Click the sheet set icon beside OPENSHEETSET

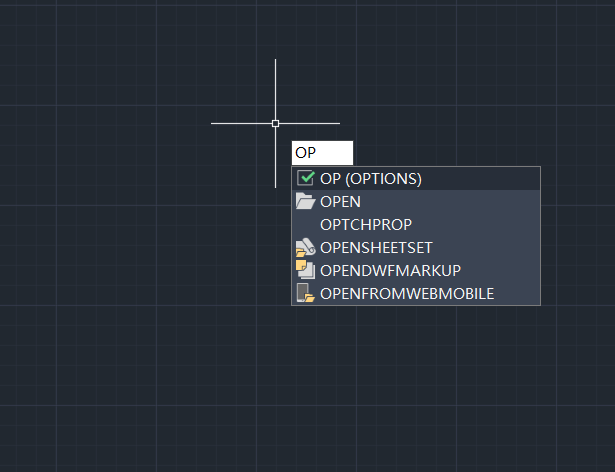[306, 248]
